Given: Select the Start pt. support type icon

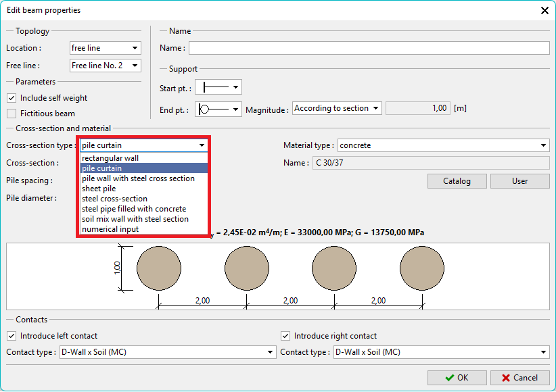Looking at the screenshot, I should [218, 87].
